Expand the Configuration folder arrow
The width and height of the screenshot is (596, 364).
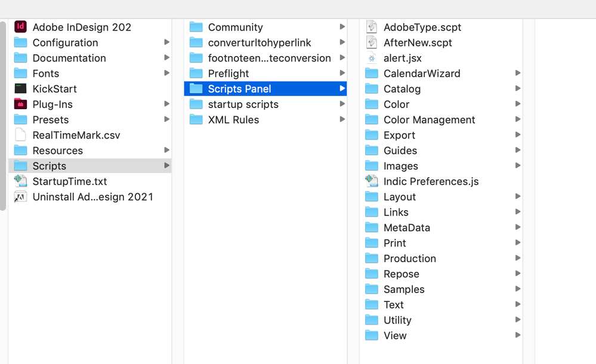pyautogui.click(x=166, y=42)
